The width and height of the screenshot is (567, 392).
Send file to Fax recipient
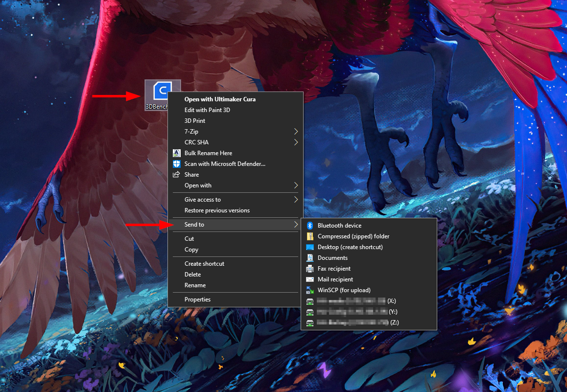(x=369, y=269)
